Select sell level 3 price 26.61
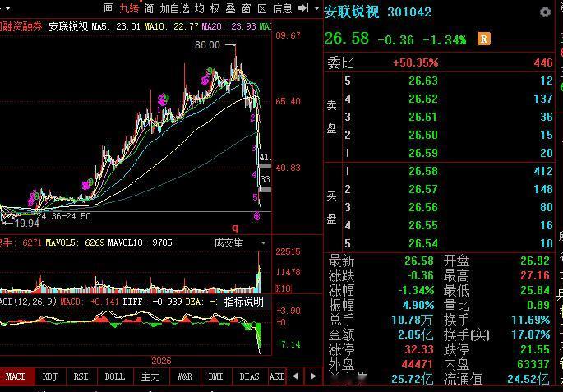563x392 pixels. [x=423, y=117]
